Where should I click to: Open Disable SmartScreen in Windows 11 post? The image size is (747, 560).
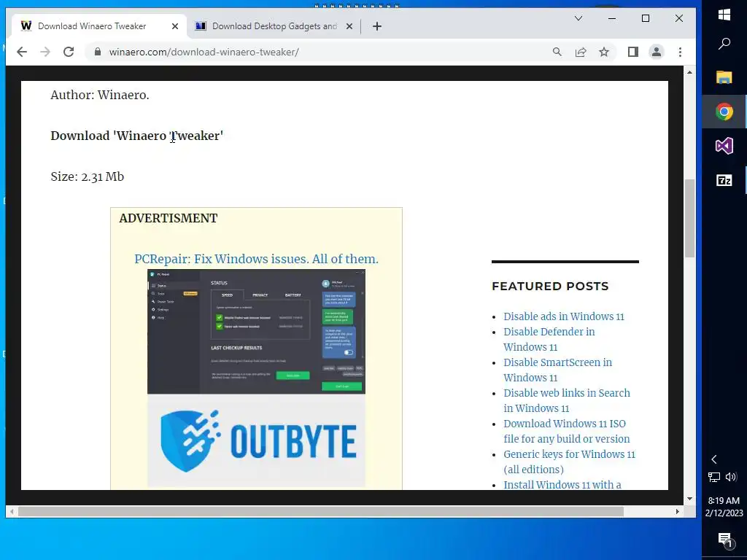(558, 370)
